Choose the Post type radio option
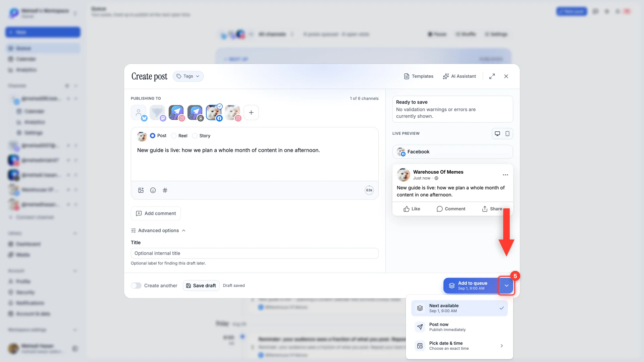This screenshot has height=362, width=644. 158,136
